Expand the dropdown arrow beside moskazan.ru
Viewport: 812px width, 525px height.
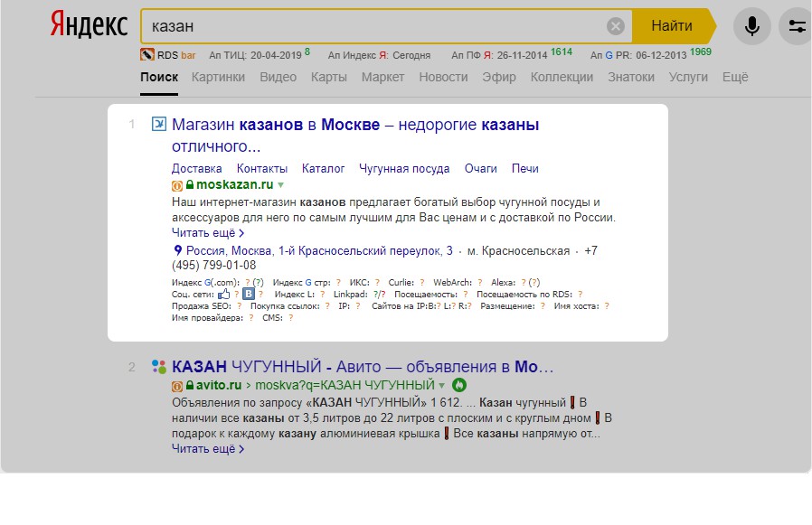pos(280,185)
